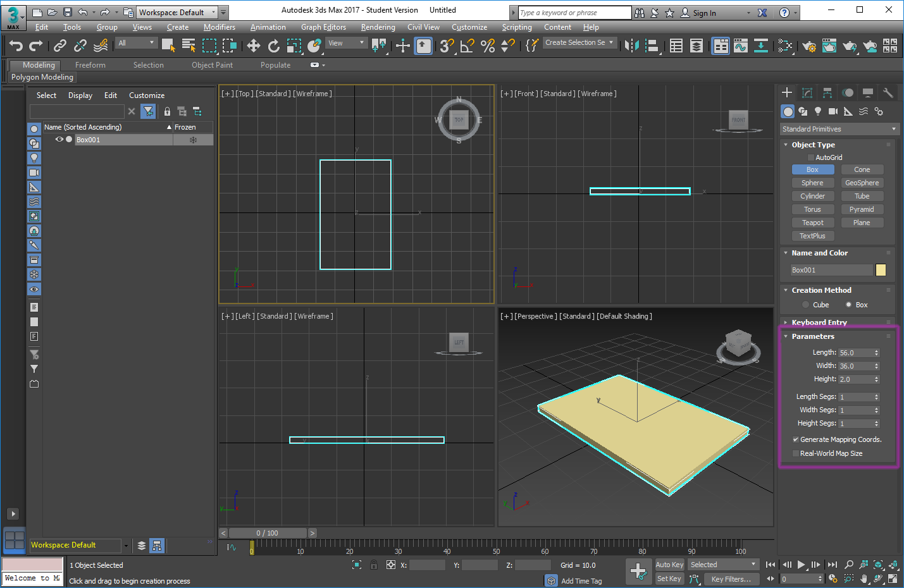Activate the Select and Link tool
Screen dimensions: 904x588
click(x=60, y=46)
